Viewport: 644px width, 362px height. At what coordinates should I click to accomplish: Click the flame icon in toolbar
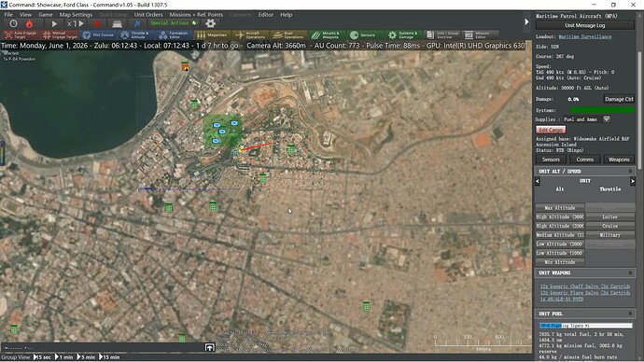tap(29, 24)
